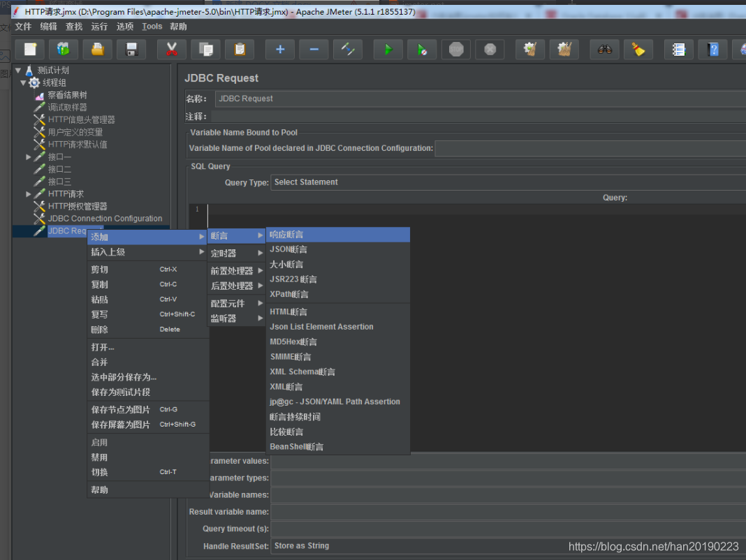Open the 编辑 menu
This screenshot has height=560, width=746.
48,27
